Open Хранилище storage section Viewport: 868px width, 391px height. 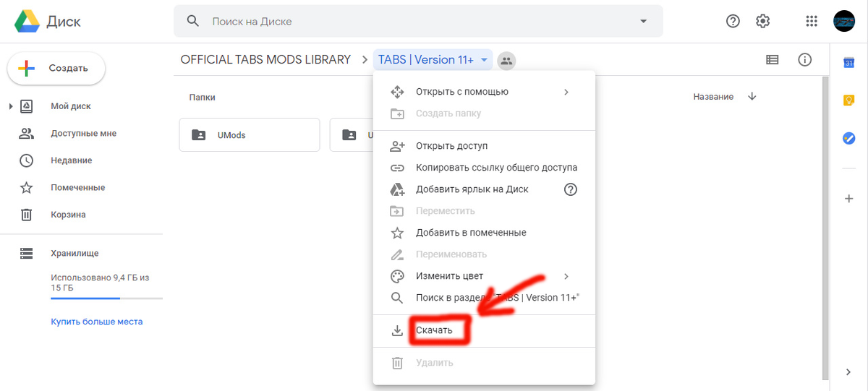[x=75, y=254]
